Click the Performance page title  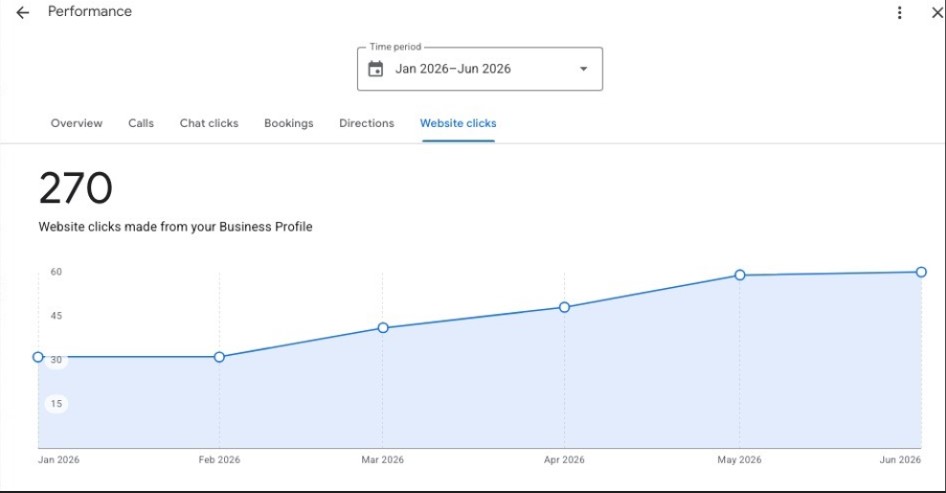click(90, 11)
